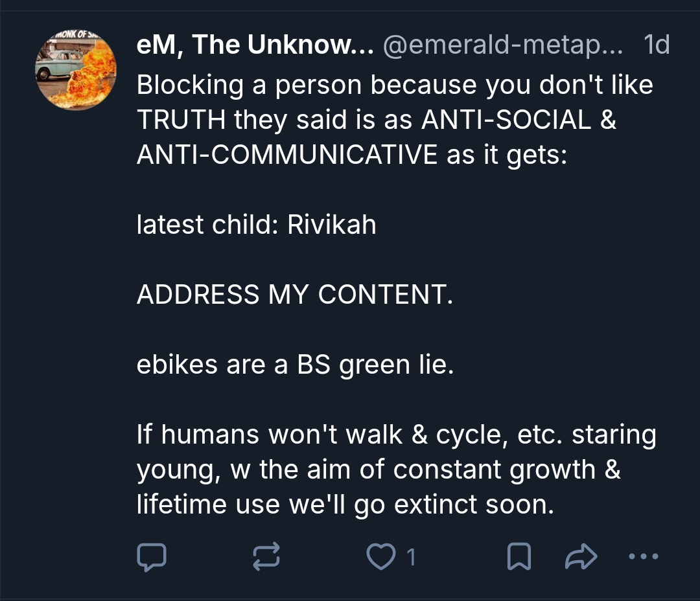Open the post's 1d timestamp

pyautogui.click(x=656, y=46)
